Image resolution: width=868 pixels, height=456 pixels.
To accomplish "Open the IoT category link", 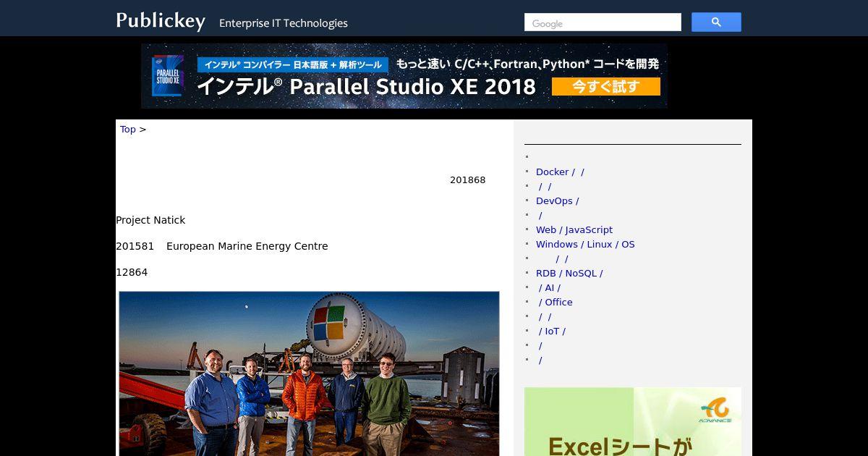I will pyautogui.click(x=552, y=332).
